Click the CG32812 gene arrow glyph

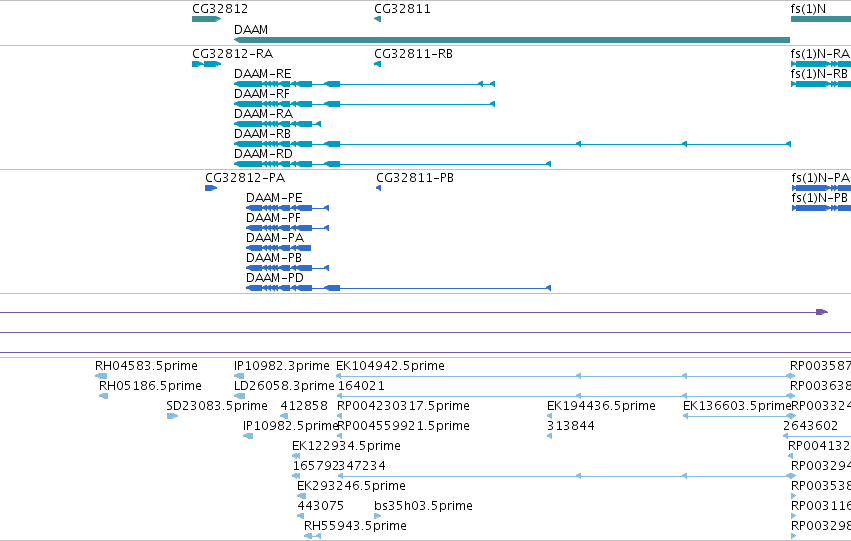[x=206, y=20]
